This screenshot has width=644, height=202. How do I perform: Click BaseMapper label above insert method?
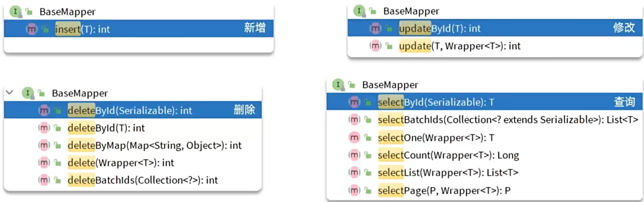point(67,12)
